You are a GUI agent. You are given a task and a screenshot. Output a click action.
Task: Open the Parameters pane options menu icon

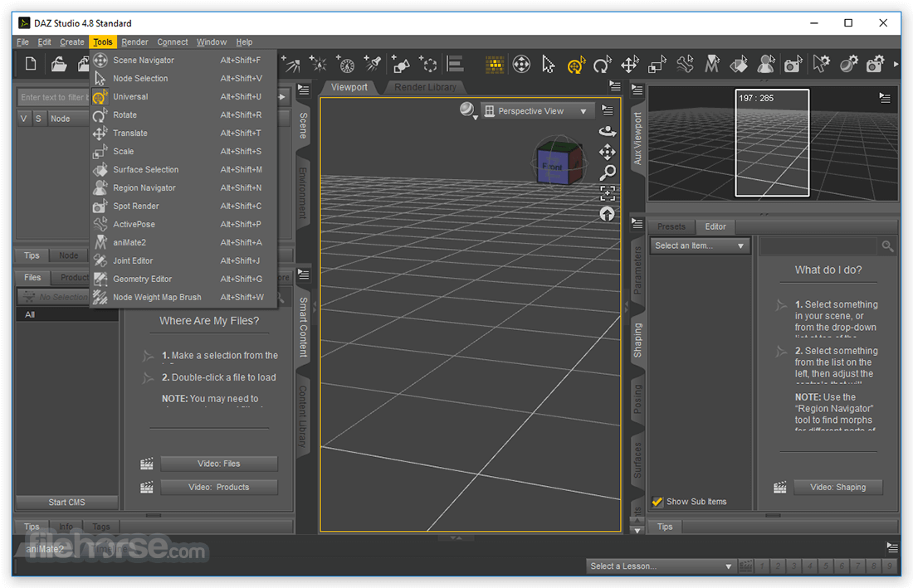pos(637,223)
